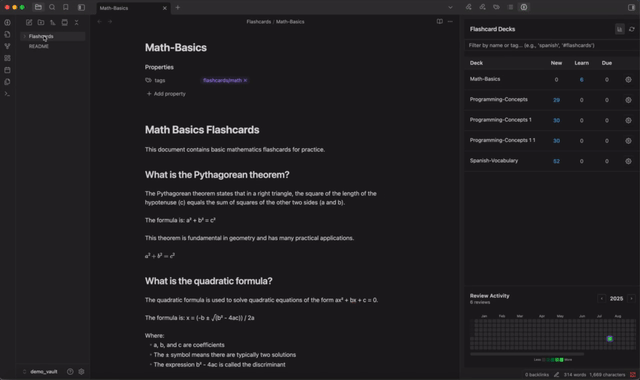Image resolution: width=640 pixels, height=380 pixels.
Task: Open outgoing links tab icon in right sidebar
Action: pos(482,7)
